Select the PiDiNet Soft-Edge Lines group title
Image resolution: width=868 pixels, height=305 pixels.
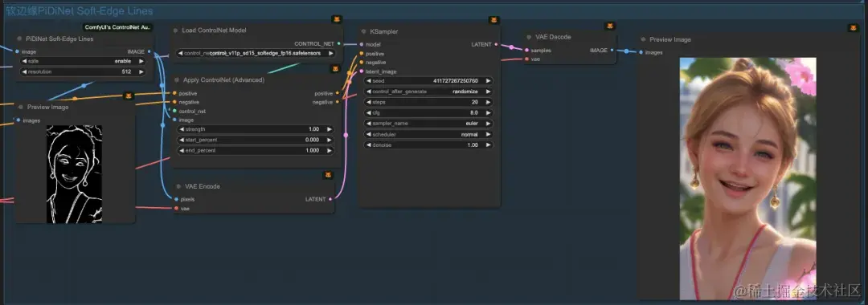[79, 11]
